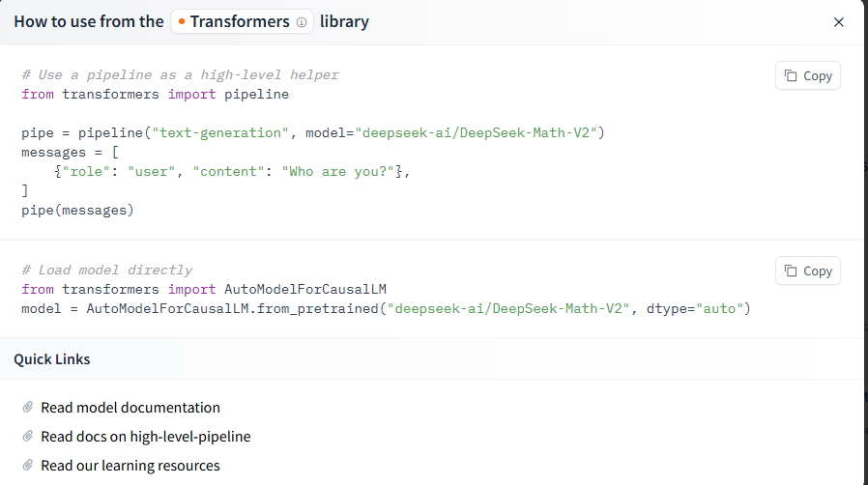Click the 'AutoModelForCausalLM.from_pretrained' code line

click(x=386, y=308)
